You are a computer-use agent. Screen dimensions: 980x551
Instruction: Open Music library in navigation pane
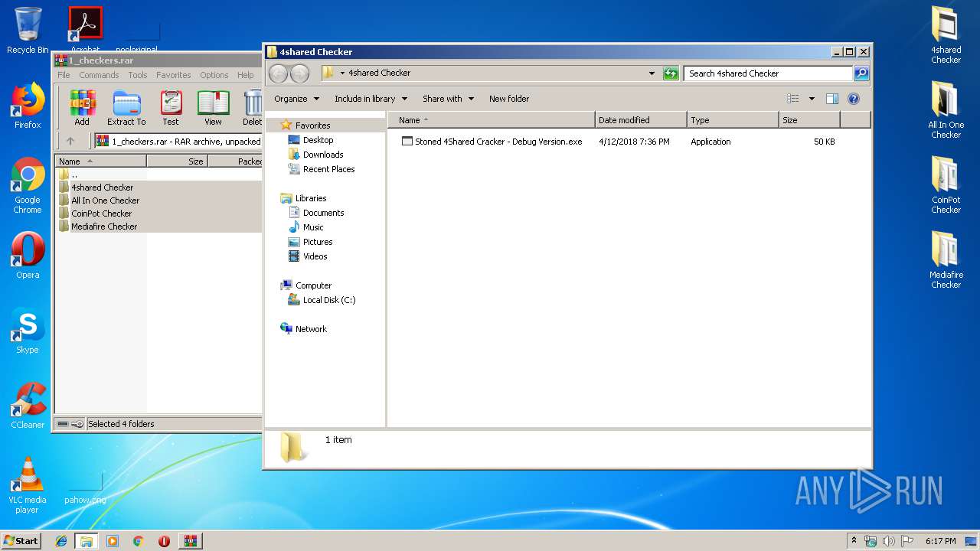tap(313, 227)
